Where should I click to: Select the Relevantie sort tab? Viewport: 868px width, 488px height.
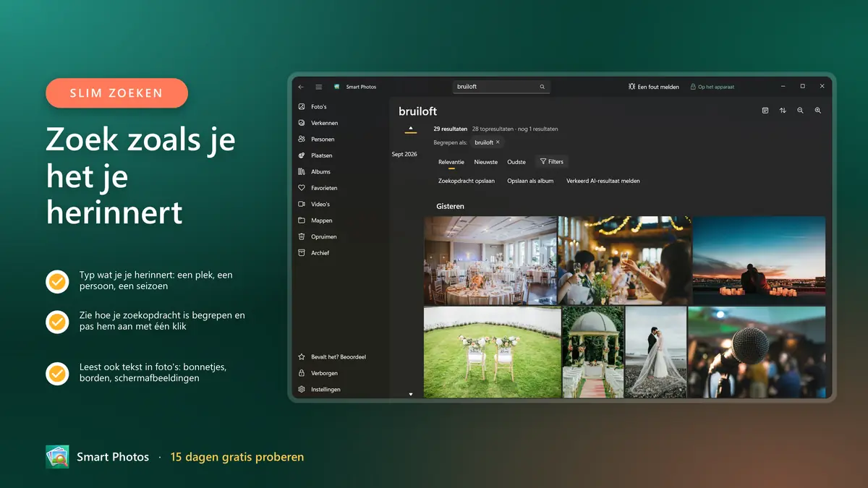(451, 162)
